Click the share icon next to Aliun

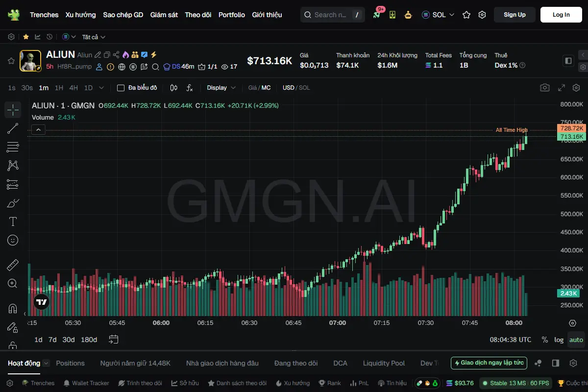tap(116, 55)
